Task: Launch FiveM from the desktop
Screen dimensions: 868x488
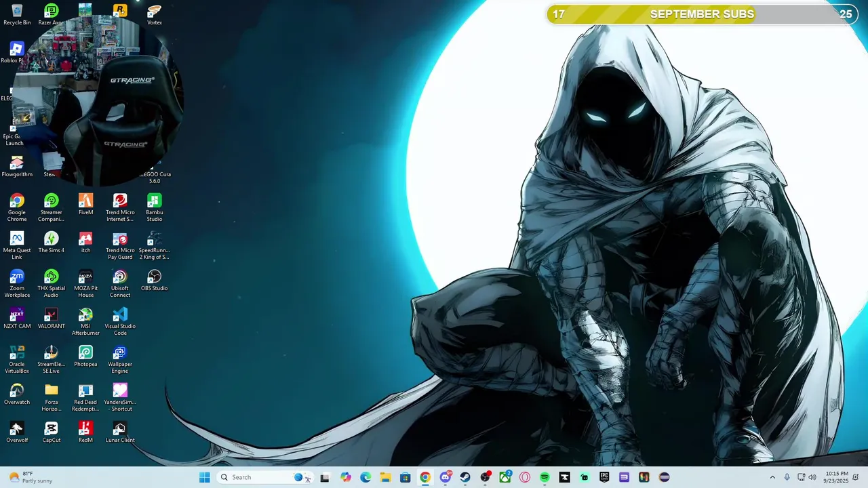Action: point(85,204)
